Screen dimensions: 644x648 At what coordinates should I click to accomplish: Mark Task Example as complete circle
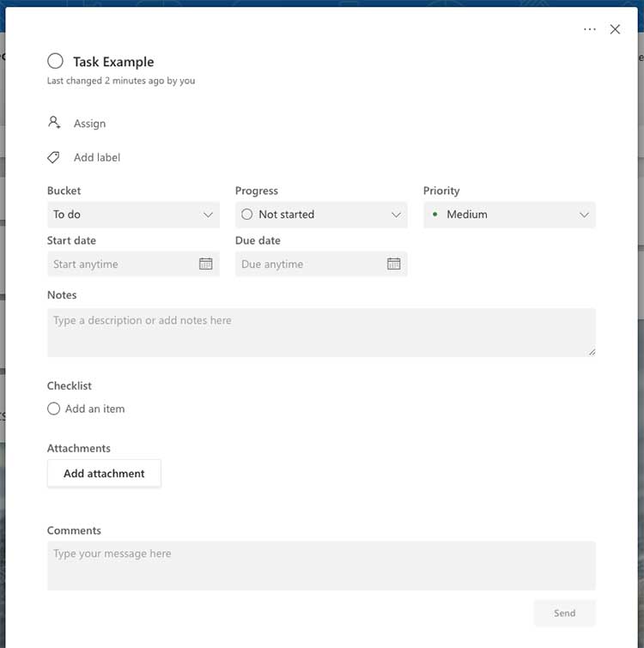pyautogui.click(x=55, y=61)
